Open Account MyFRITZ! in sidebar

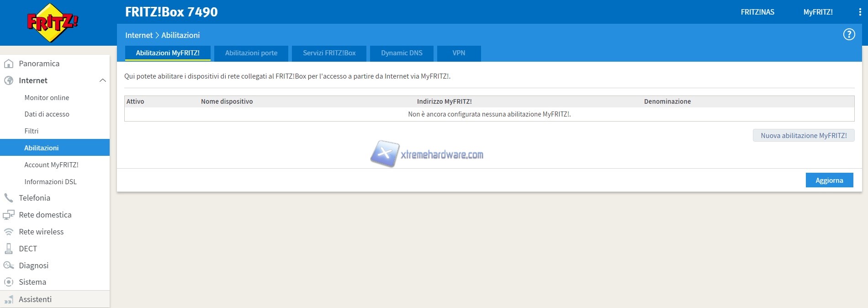[x=51, y=165]
